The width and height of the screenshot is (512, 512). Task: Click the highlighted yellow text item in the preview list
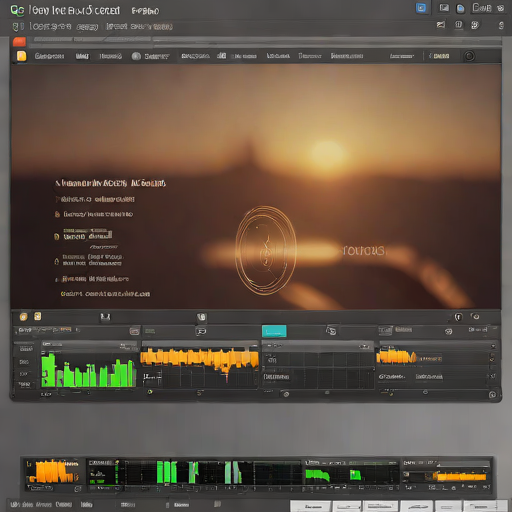88,236
